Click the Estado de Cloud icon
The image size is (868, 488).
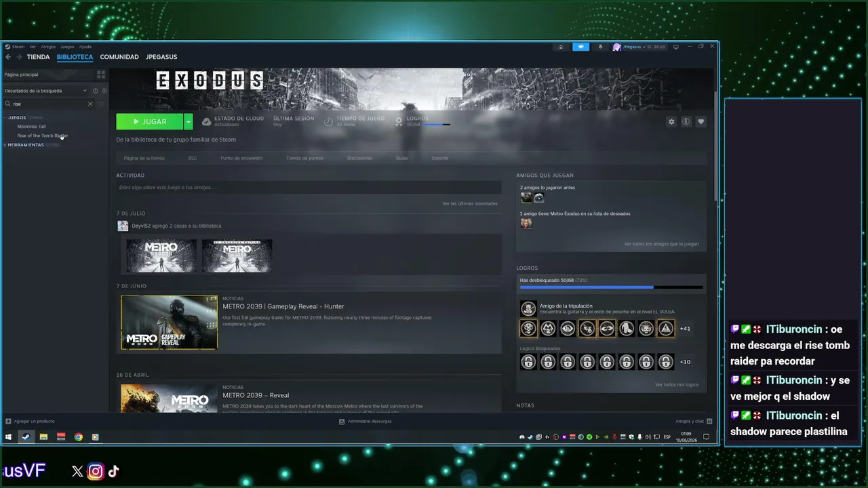208,121
